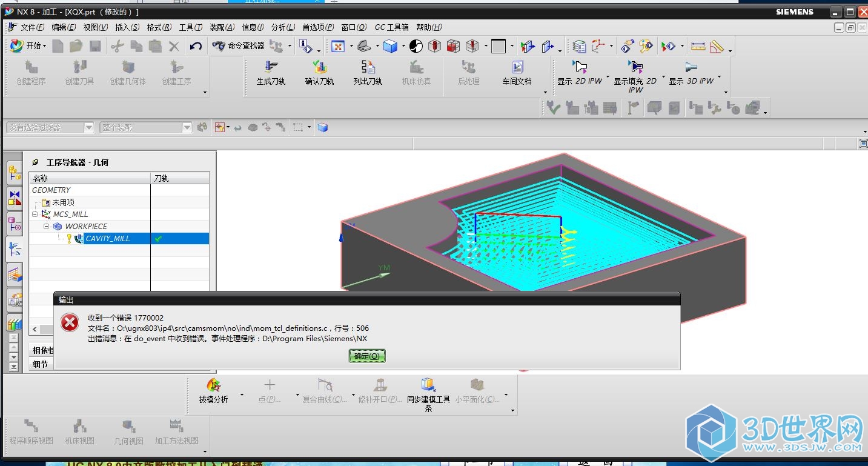Click the shaded blue cube rendering style icon

click(x=391, y=46)
